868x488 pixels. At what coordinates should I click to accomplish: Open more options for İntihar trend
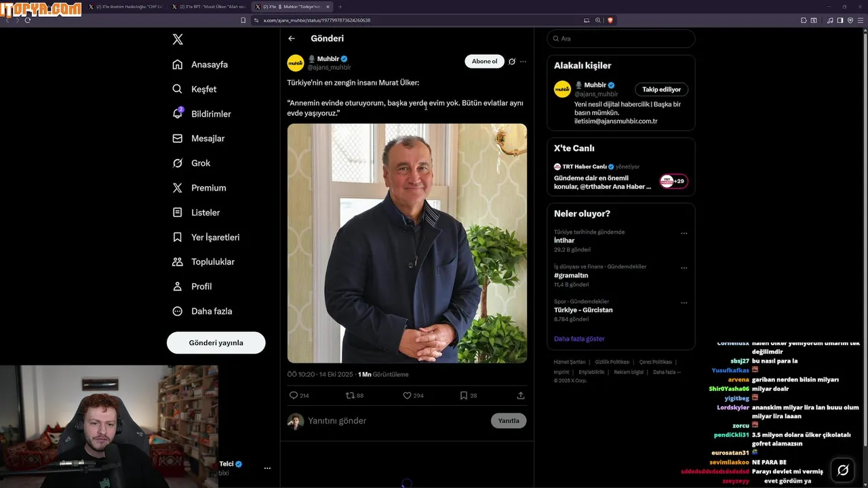click(684, 233)
